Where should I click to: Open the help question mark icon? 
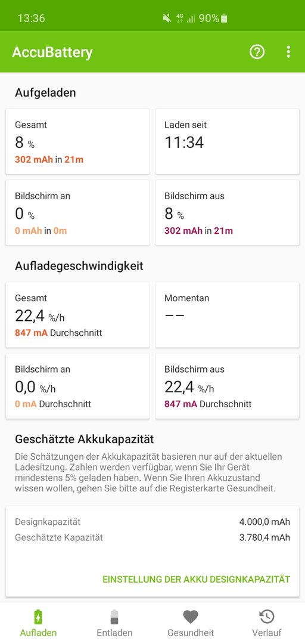point(257,52)
